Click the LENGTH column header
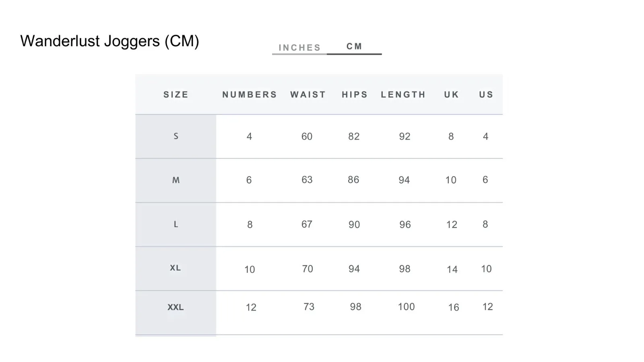Image resolution: width=644 pixels, height=362 pixels. 403,95
